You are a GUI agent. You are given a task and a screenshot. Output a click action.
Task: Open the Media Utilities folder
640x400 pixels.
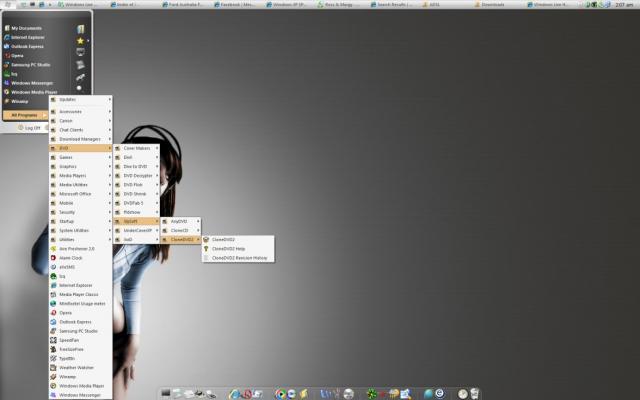pos(80,184)
